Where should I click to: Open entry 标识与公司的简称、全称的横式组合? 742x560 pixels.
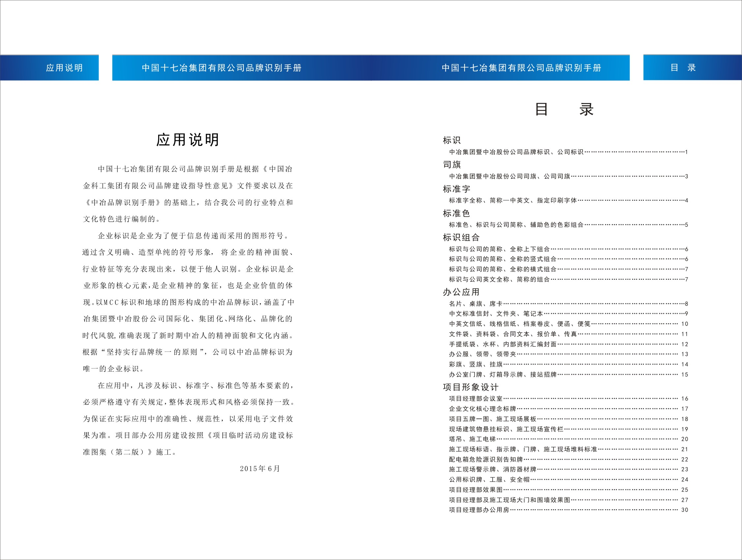coord(569,269)
